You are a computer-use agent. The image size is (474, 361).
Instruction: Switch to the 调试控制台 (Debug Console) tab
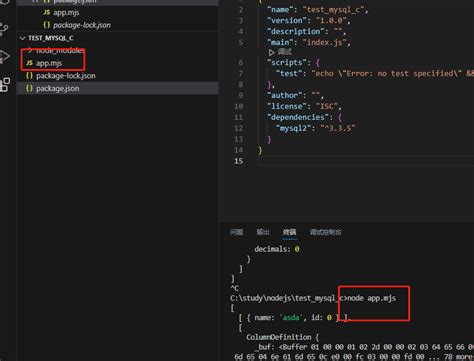click(325, 232)
